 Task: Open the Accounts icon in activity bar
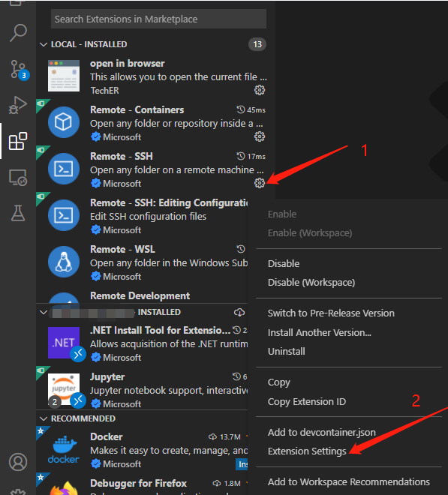coord(18,462)
